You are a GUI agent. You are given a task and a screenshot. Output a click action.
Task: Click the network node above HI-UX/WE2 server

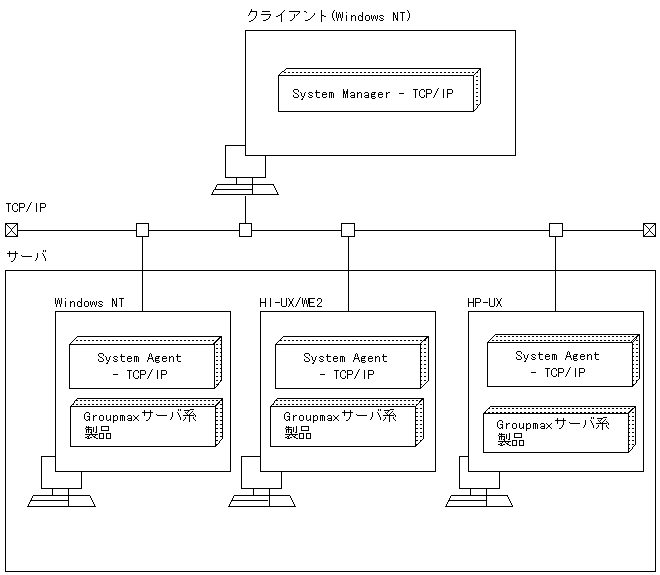(x=348, y=230)
